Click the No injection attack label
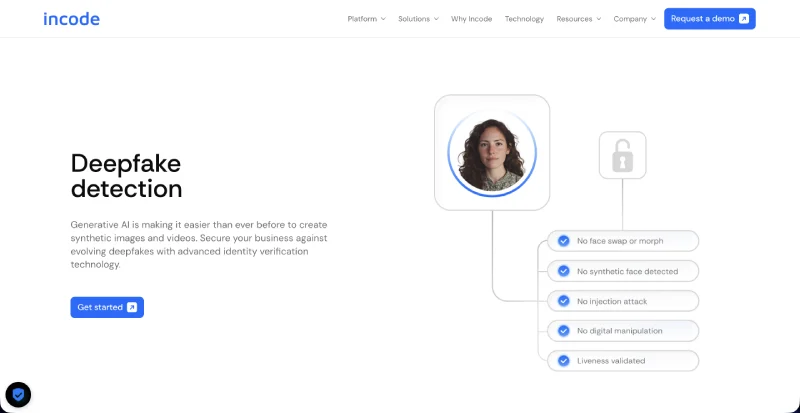The height and width of the screenshot is (413, 800). [x=612, y=301]
